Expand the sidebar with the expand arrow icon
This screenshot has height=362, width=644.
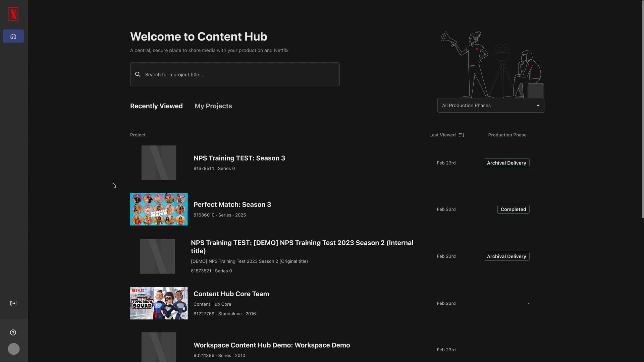click(x=13, y=303)
